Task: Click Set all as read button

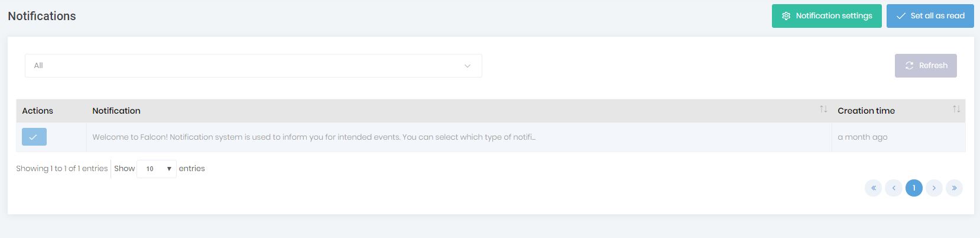Action: coord(930,16)
